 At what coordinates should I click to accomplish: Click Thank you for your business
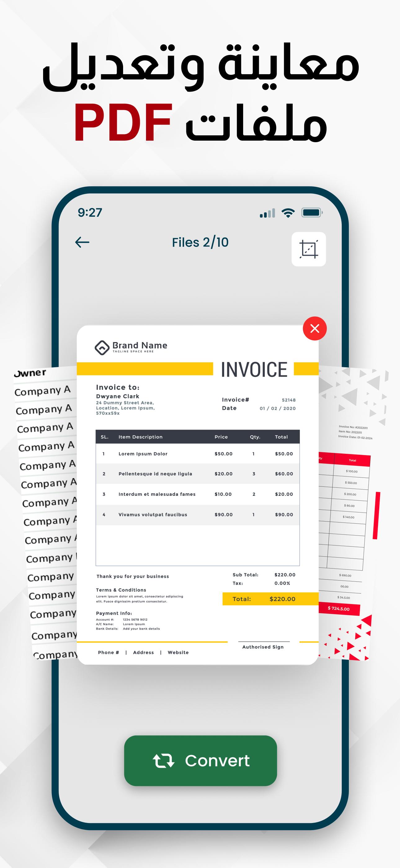(x=133, y=576)
